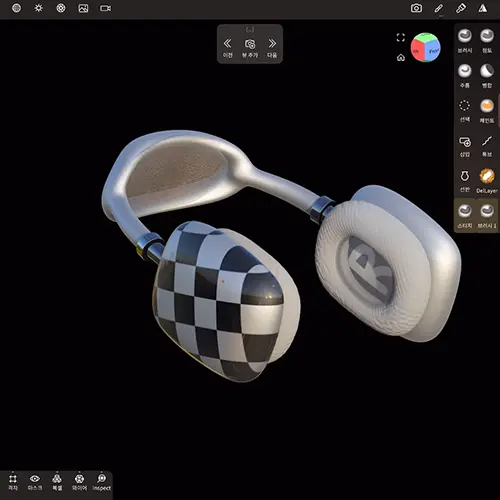The height and width of the screenshot is (500, 500).
Task: Open the lighting sun menu
Action: 39,8
